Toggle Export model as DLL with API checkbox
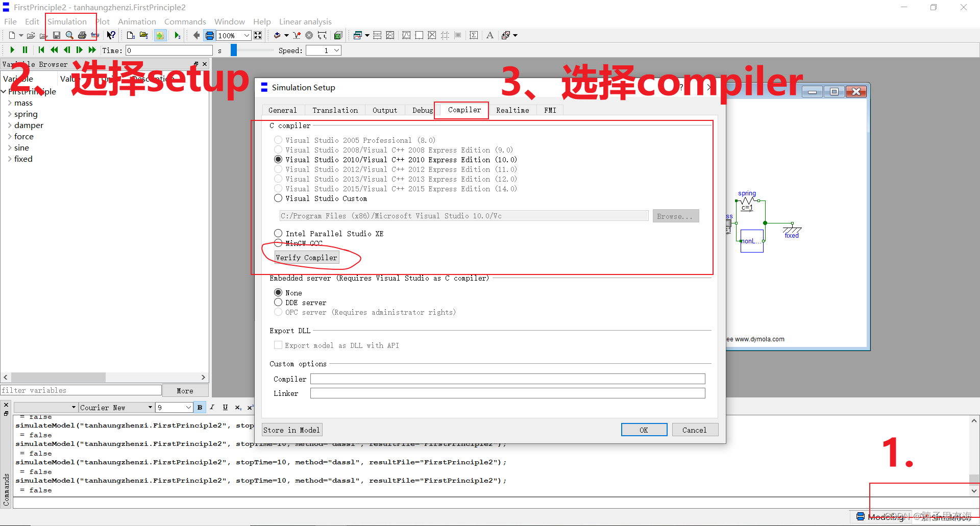The image size is (980, 526). tap(278, 345)
